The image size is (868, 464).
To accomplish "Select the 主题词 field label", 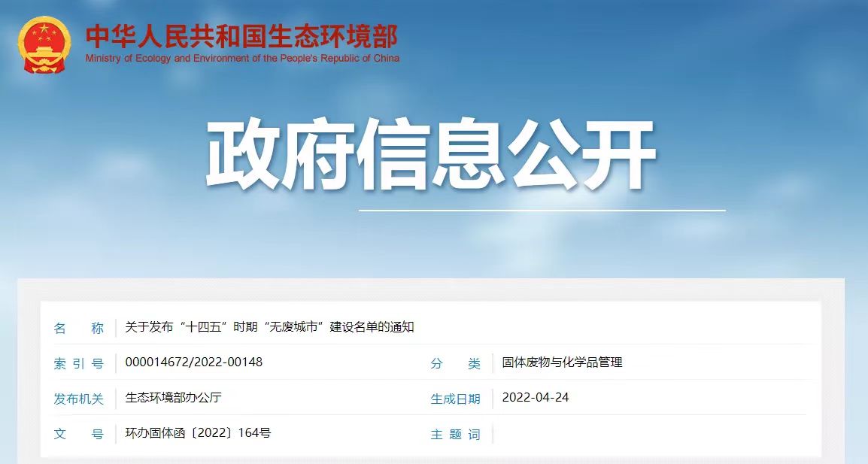I will pyautogui.click(x=455, y=434).
